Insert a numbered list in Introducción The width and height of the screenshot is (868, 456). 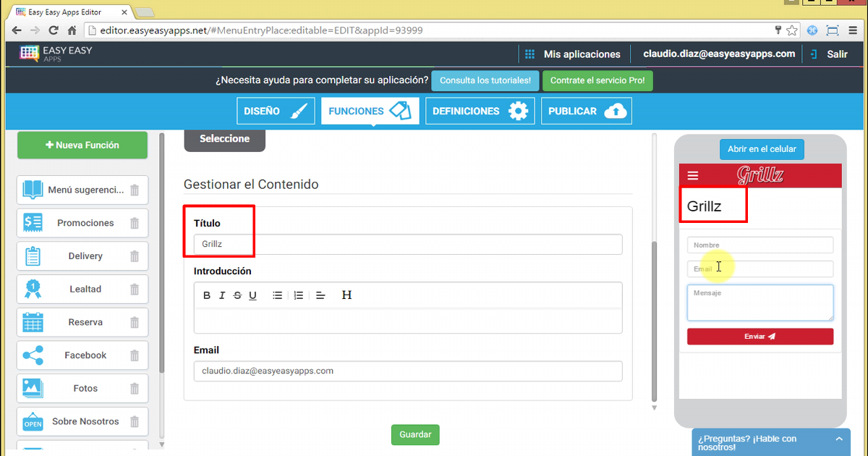tap(298, 295)
